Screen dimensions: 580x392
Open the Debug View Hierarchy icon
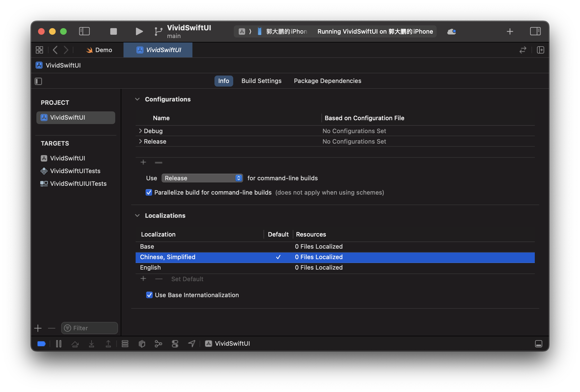pyautogui.click(x=142, y=344)
